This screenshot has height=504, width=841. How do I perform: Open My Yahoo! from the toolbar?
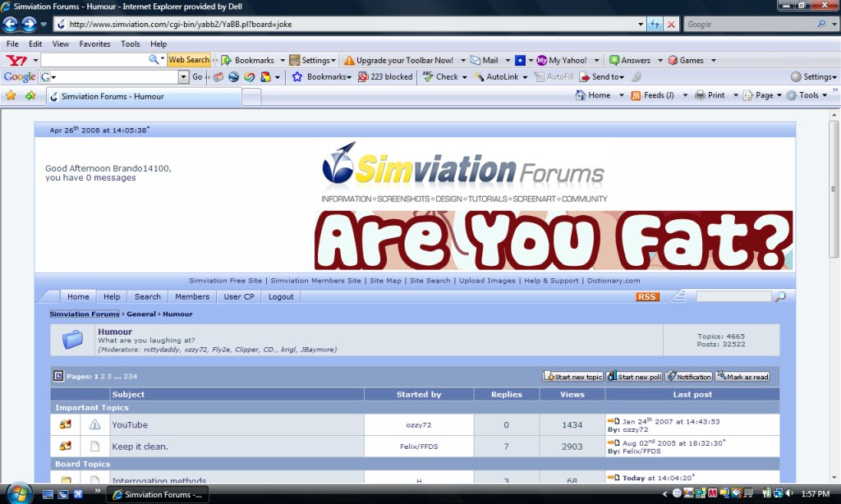562,60
